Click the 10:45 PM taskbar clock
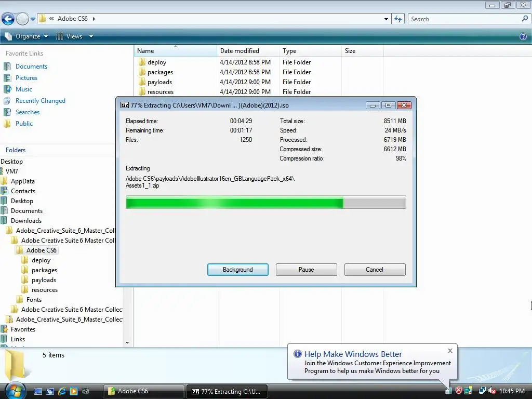This screenshot has height=399, width=532. click(x=512, y=391)
